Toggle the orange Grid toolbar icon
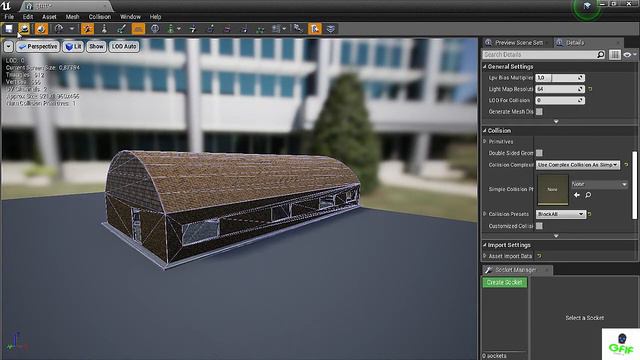Image resolution: width=640 pixels, height=360 pixels. pyautogui.click(x=138, y=29)
